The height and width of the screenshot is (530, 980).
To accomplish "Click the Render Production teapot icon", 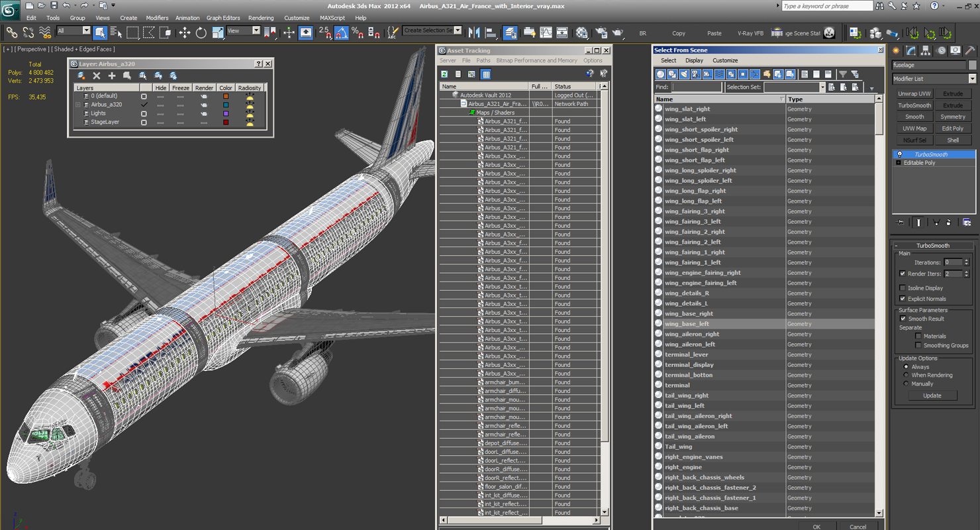I will (618, 32).
